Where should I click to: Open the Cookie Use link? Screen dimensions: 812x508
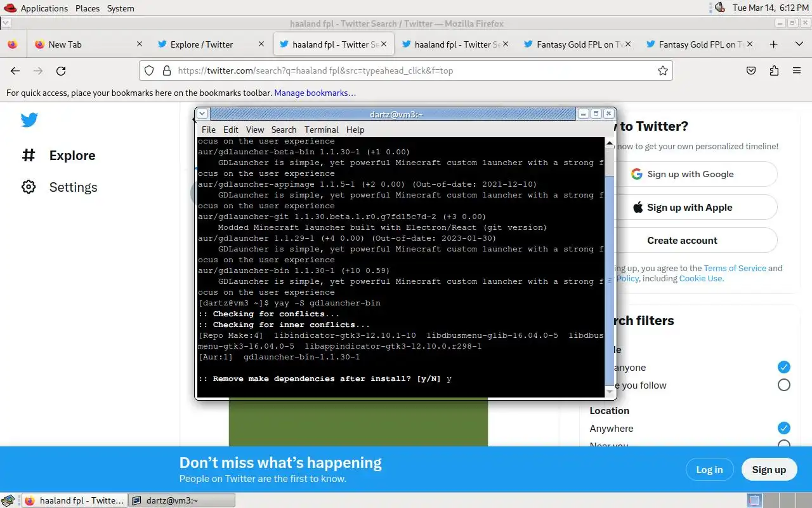[x=701, y=278]
